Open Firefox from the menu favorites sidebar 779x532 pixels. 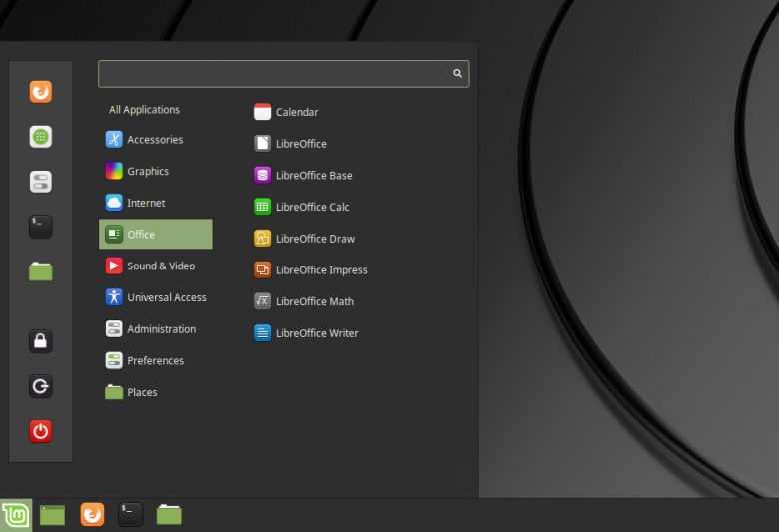(x=41, y=92)
